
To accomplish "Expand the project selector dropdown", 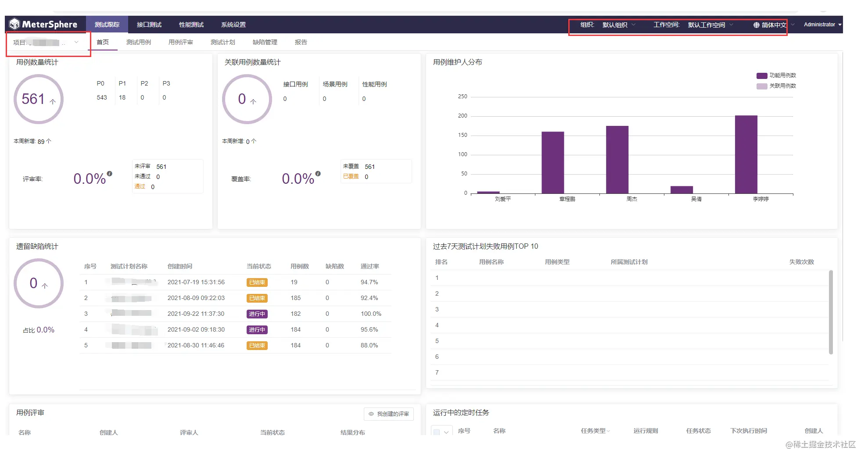I will (45, 43).
